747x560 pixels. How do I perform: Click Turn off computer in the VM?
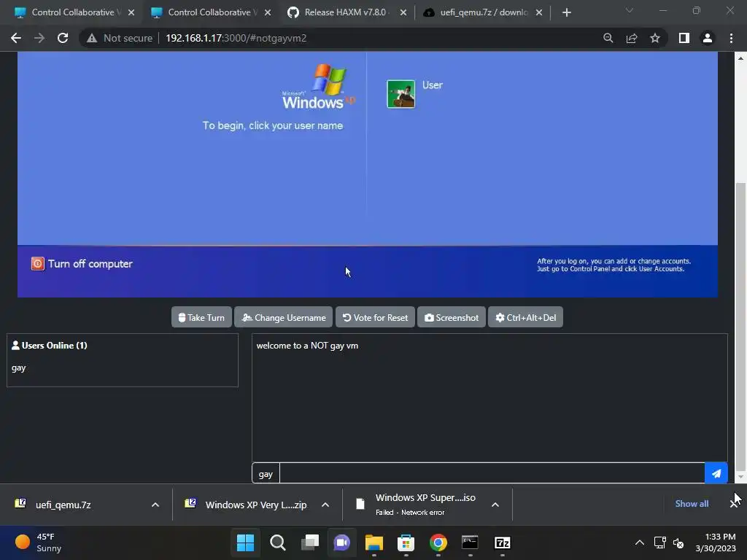(82, 264)
